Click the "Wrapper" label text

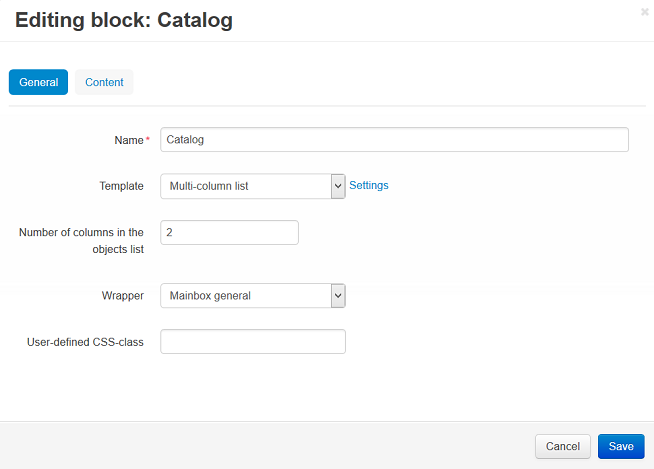coord(123,296)
